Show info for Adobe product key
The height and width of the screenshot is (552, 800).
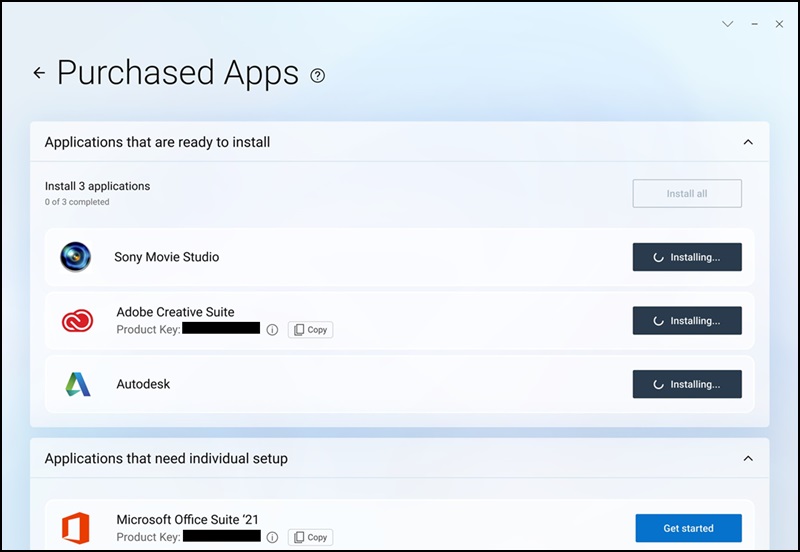coord(272,330)
